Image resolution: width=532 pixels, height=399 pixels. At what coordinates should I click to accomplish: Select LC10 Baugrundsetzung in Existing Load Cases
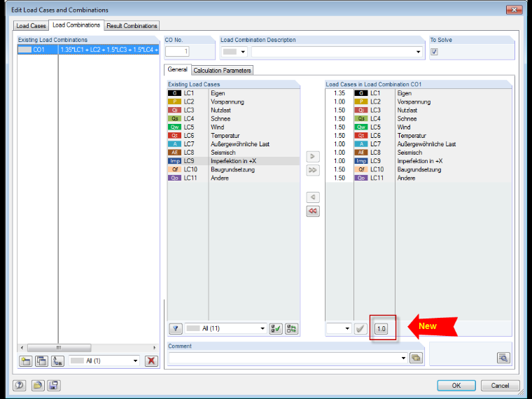[x=233, y=169]
